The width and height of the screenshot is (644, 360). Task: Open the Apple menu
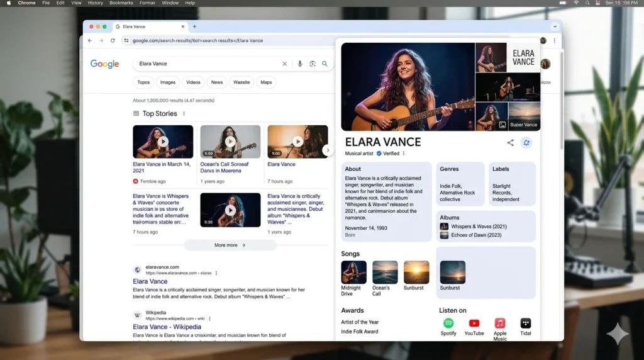coord(8,3)
